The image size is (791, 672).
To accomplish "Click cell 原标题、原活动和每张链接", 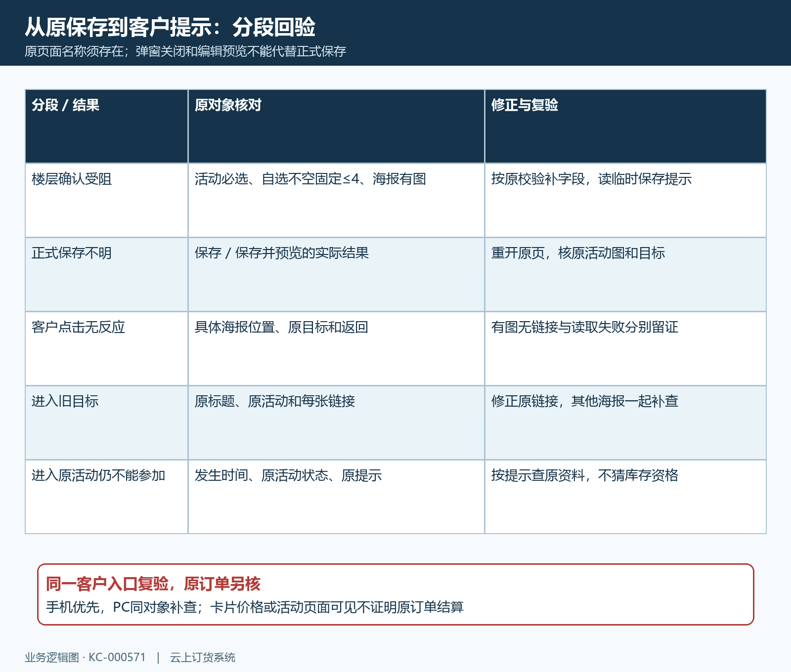I will [x=336, y=422].
